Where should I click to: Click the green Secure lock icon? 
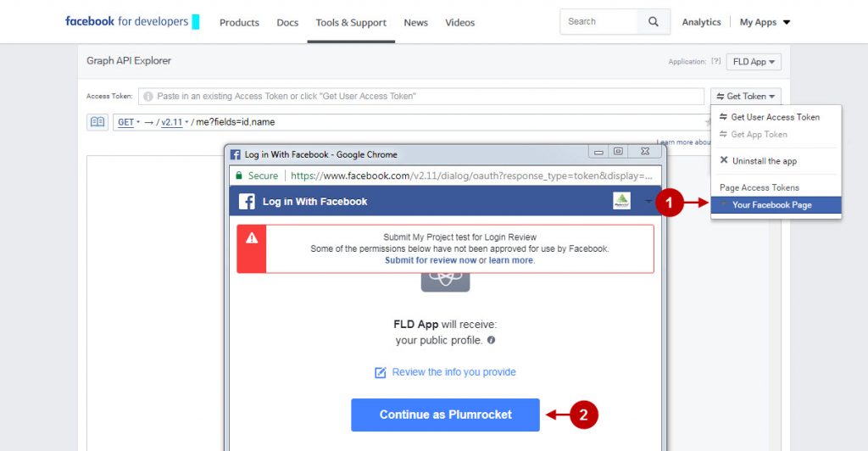tap(239, 175)
